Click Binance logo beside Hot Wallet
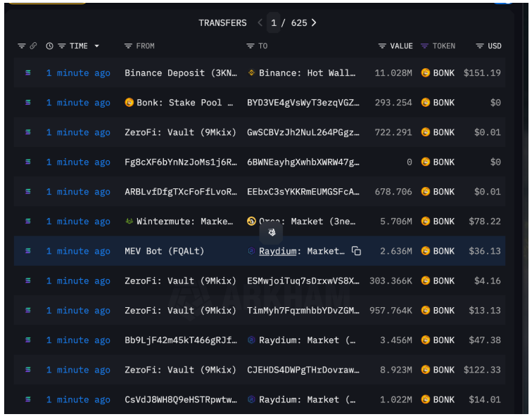The width and height of the screenshot is (532, 419). [251, 72]
